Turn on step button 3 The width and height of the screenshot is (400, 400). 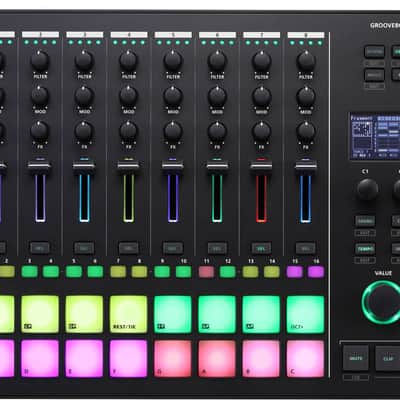[29, 272]
